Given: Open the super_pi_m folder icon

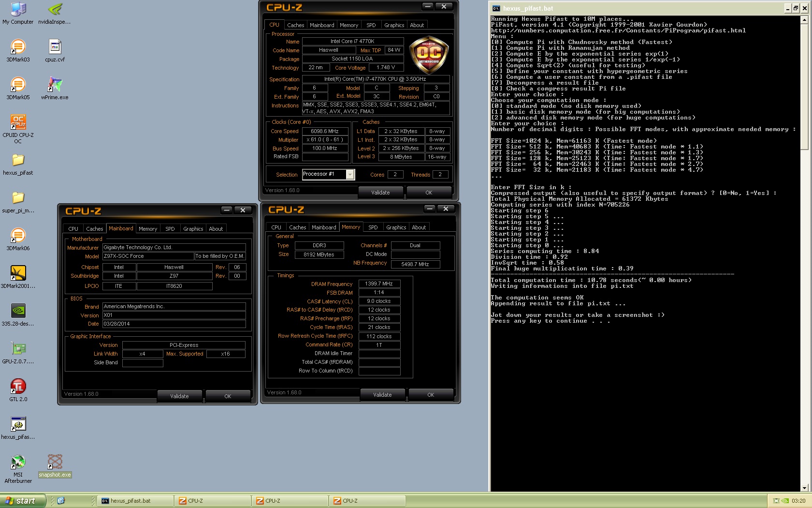Looking at the screenshot, I should pyautogui.click(x=18, y=201).
